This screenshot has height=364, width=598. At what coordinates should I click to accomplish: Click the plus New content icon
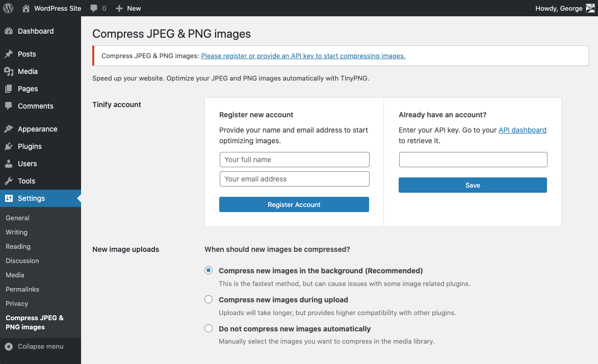click(119, 9)
